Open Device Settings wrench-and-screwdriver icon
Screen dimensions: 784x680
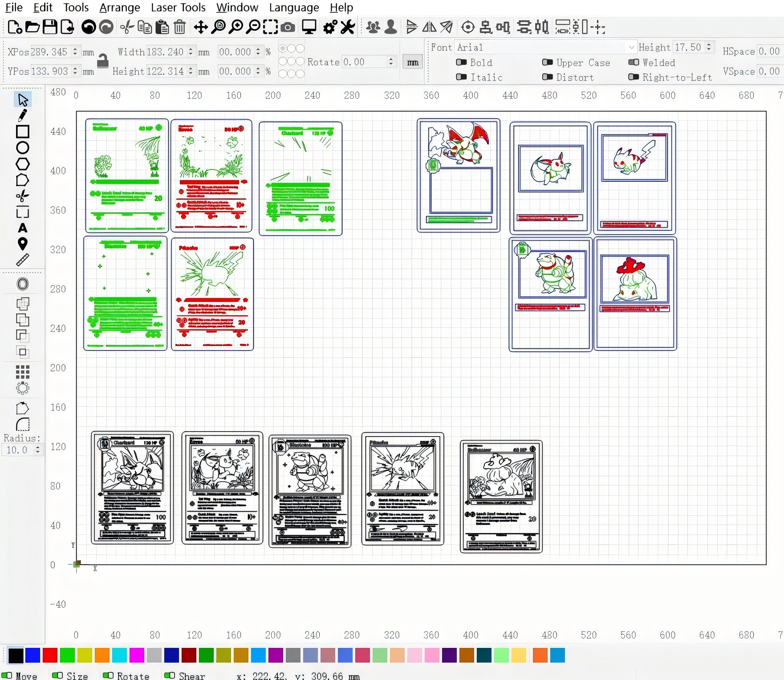point(348,27)
